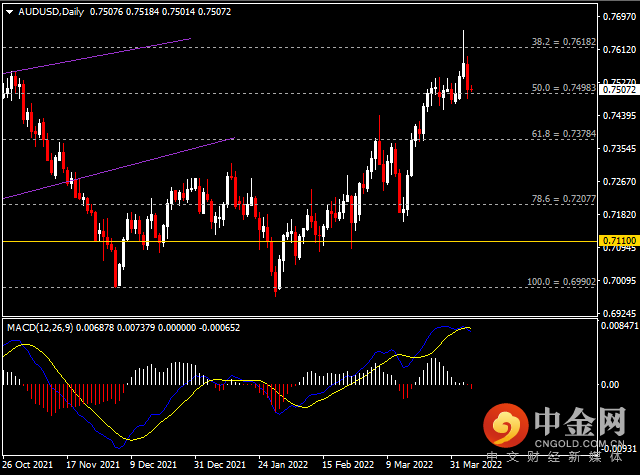Select the 61.8 = 0.73784 Fibonacci label
Image resolution: width=640 pixels, height=475 pixels.
[564, 134]
